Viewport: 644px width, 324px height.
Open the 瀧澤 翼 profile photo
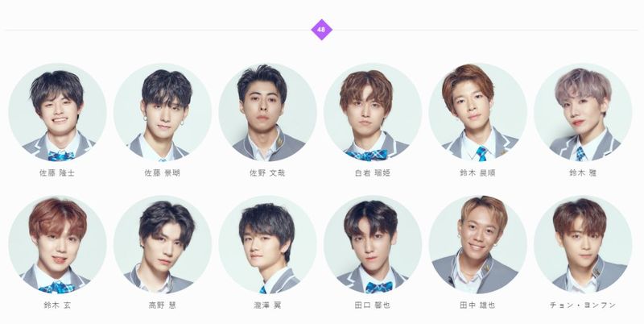pos(268,244)
